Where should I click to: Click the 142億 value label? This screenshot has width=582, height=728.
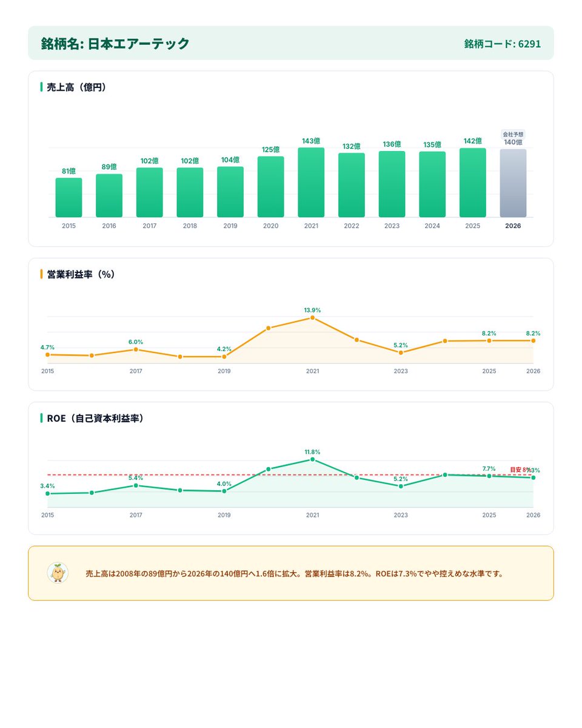pyautogui.click(x=473, y=141)
